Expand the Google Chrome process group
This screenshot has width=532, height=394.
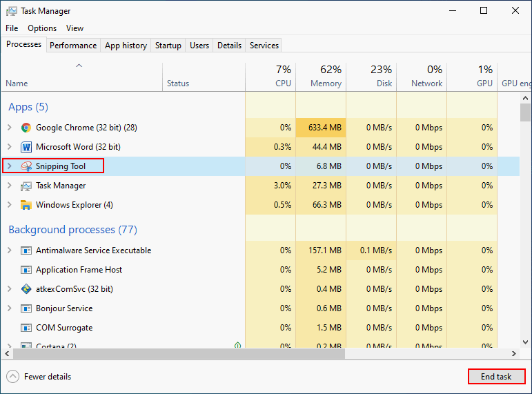(x=10, y=128)
